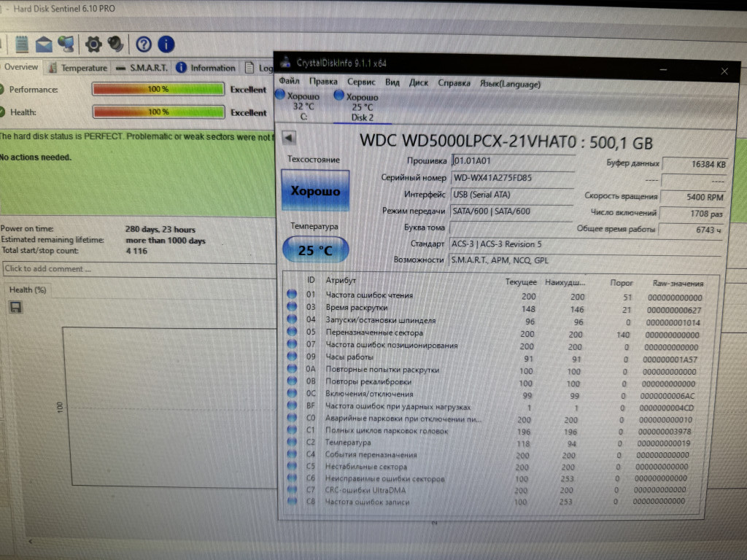The height and width of the screenshot is (560, 747).
Task: Click the status orb for attribute 0C
Action: (292, 393)
